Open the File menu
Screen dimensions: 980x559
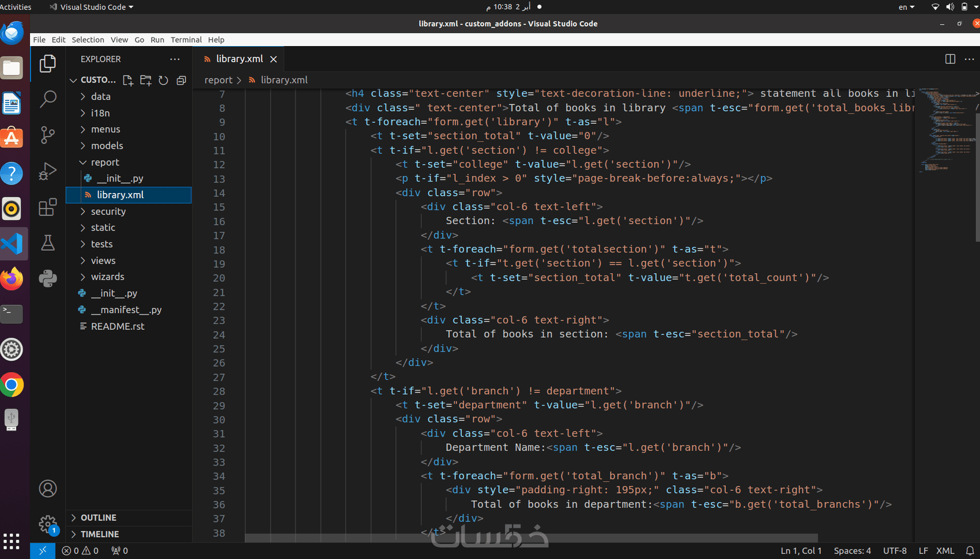click(39, 40)
